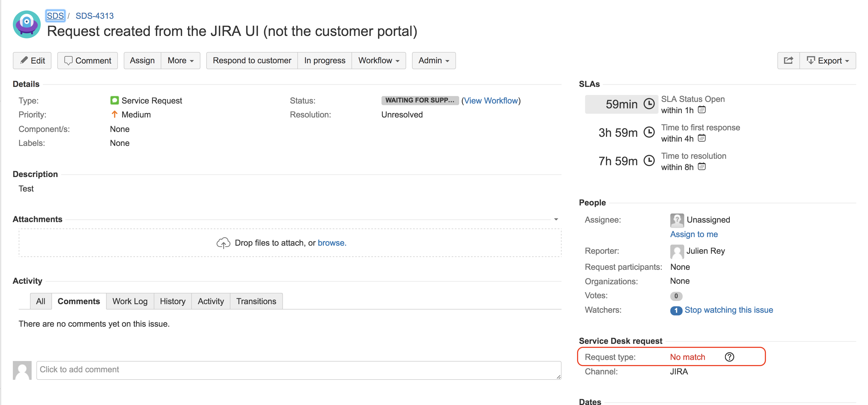
Task: Click the add comment text field
Action: (x=298, y=370)
